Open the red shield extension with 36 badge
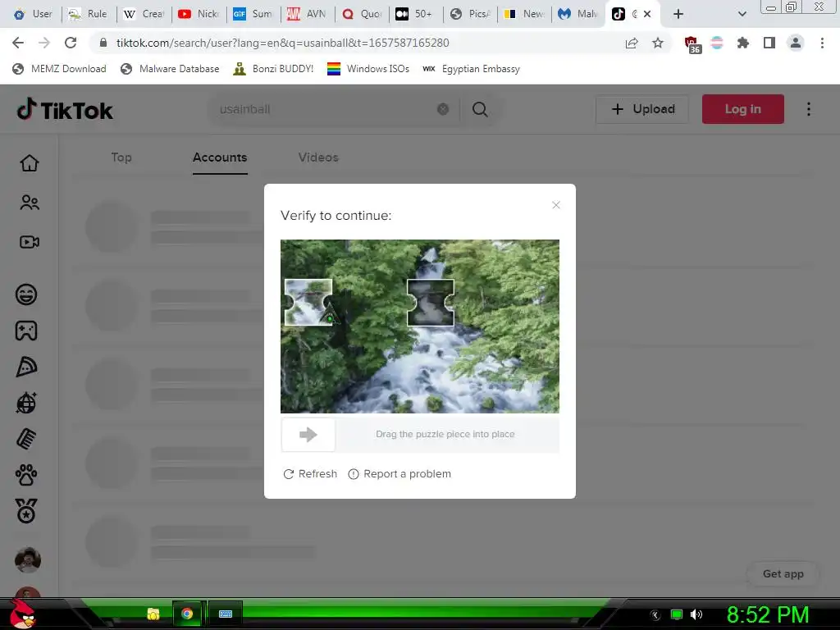 click(x=692, y=44)
